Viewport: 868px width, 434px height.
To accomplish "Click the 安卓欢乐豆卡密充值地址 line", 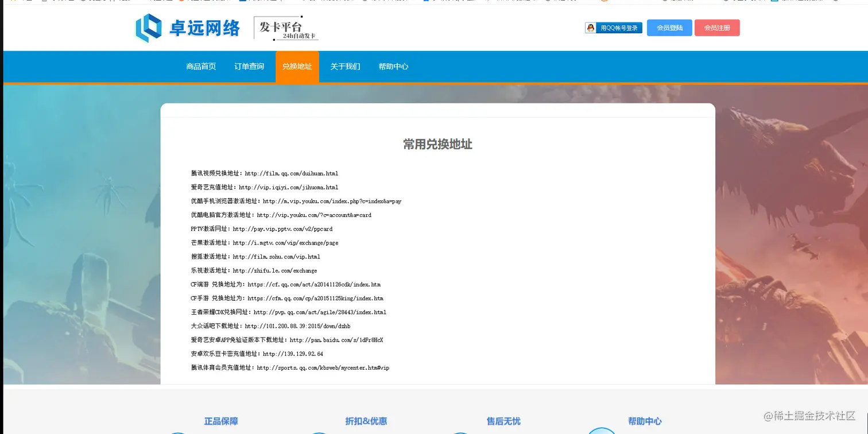I will pyautogui.click(x=257, y=354).
